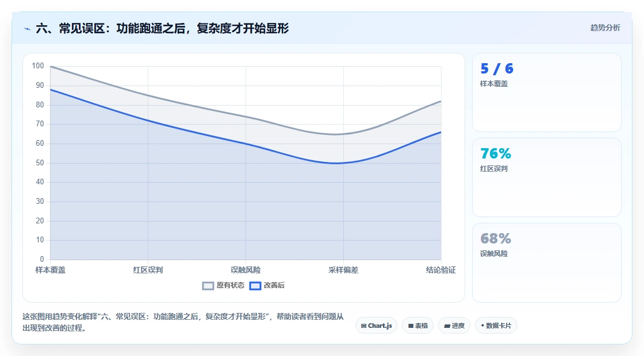
Task: Open the 68% 误触风险 card
Action: [x=547, y=262]
